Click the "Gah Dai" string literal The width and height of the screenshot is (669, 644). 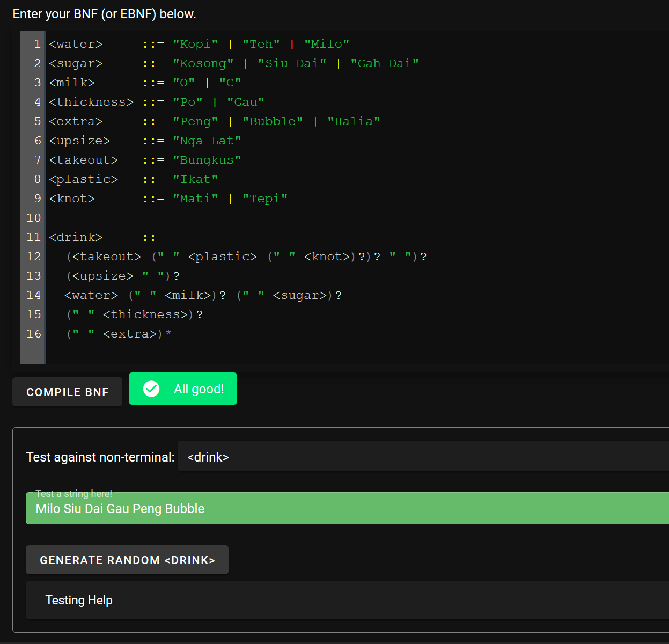point(385,63)
